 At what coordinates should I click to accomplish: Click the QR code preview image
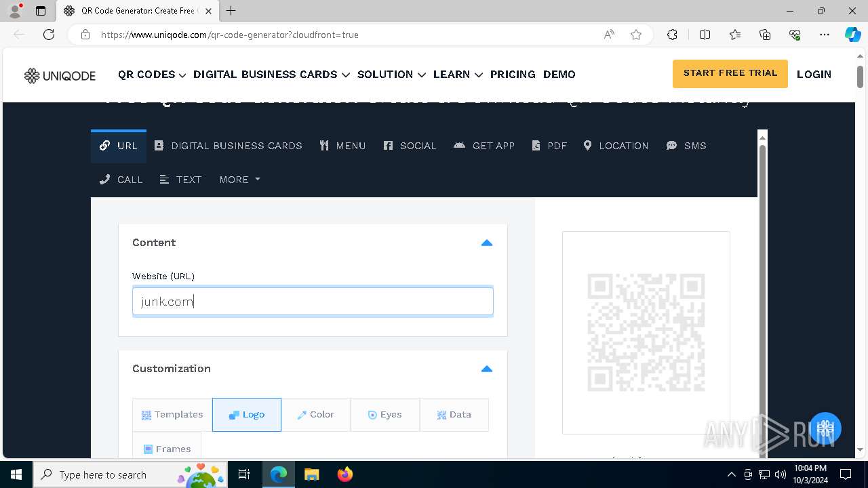point(646,332)
